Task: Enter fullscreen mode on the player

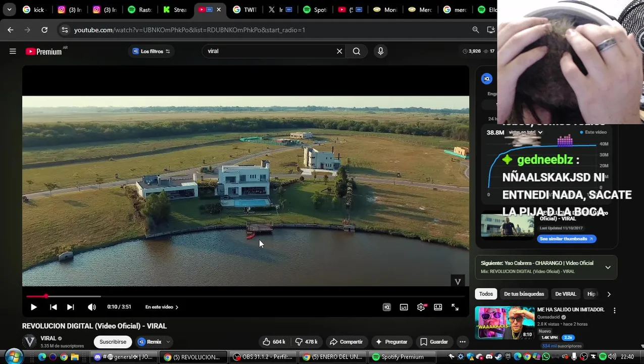Action: pyautogui.click(x=455, y=307)
